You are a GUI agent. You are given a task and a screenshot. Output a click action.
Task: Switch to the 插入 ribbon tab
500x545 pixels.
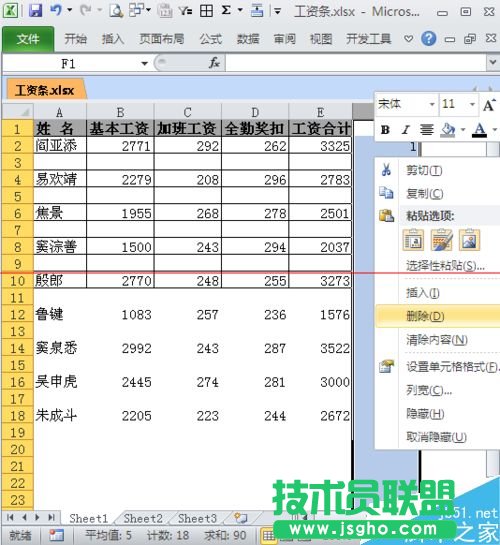113,39
